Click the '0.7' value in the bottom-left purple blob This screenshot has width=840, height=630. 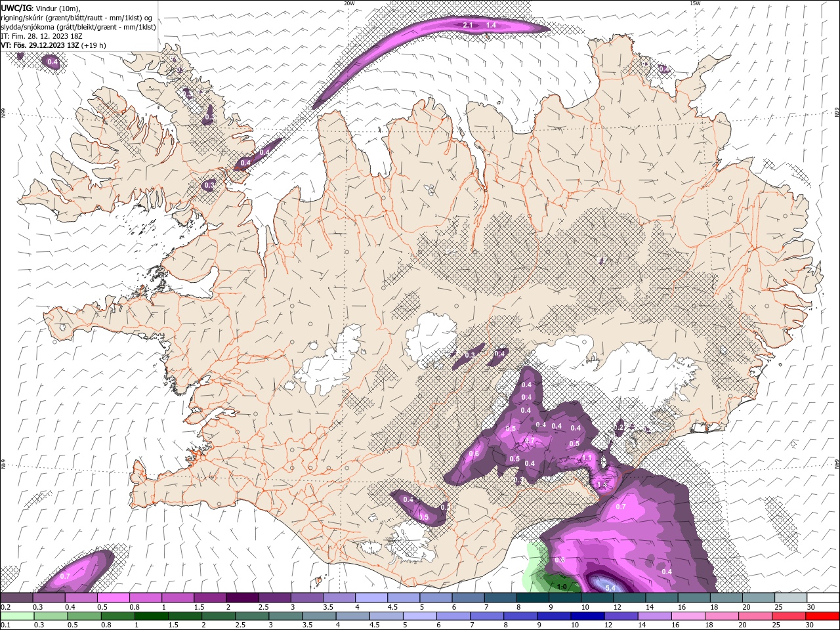tap(65, 576)
